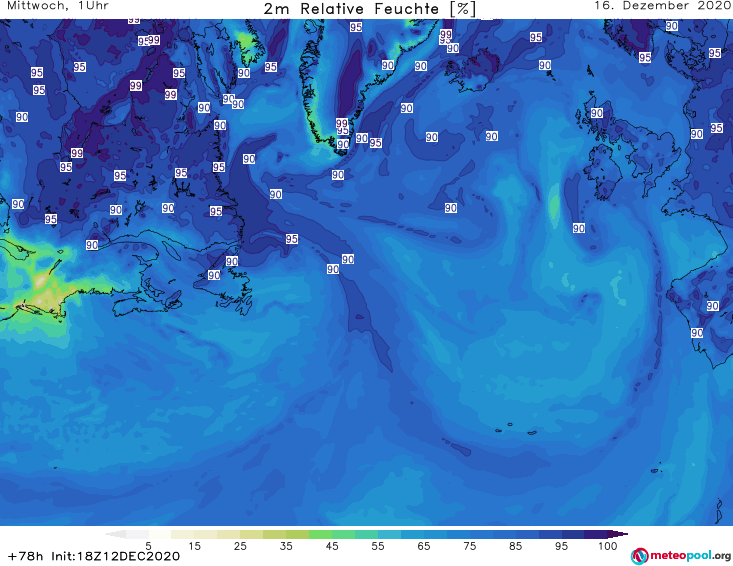Viewport: 733px width, 566px height.
Task: Pick the dark purple arrow tip ending the colorbar
Action: [618, 534]
